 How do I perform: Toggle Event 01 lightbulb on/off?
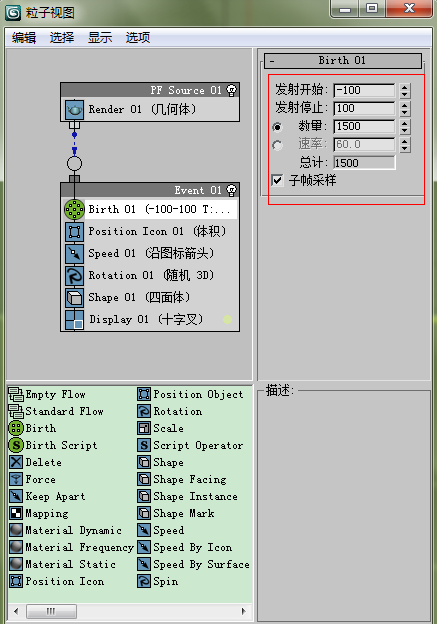pyautogui.click(x=232, y=190)
